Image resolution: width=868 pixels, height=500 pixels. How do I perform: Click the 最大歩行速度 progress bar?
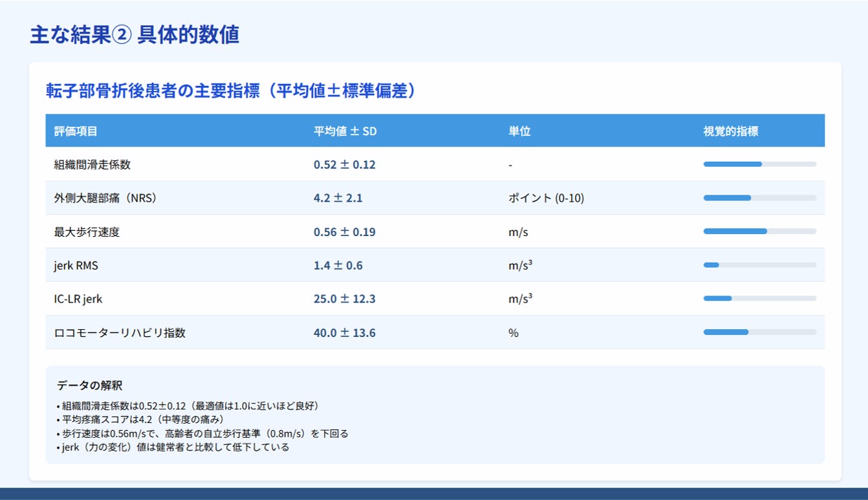(759, 232)
